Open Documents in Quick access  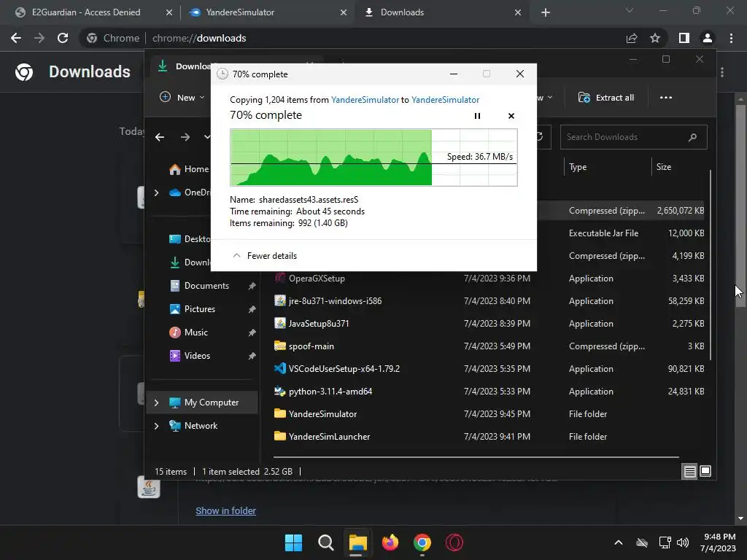click(206, 286)
